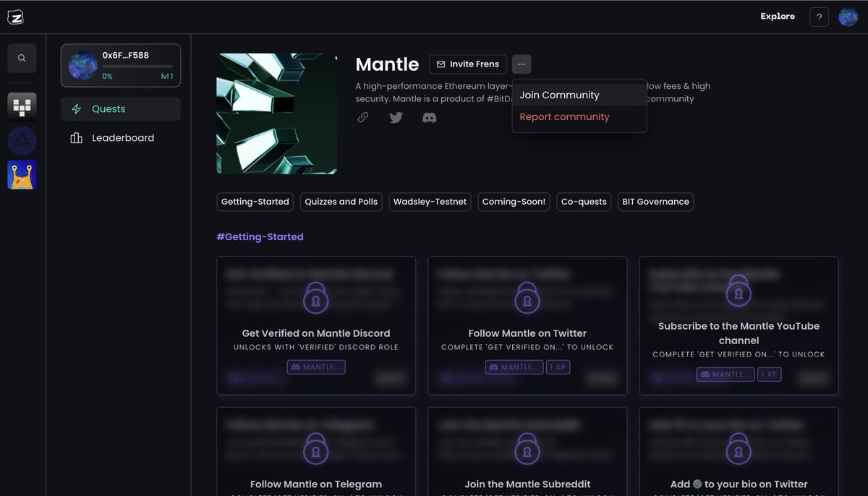Click lock icon on Add to your bio quest
Viewport: 868px width, 496px height.
click(x=739, y=448)
